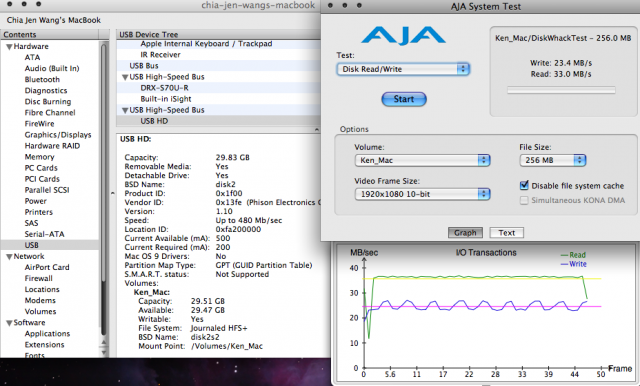
Task: Select Hardware RAID item
Action: pos(52,146)
